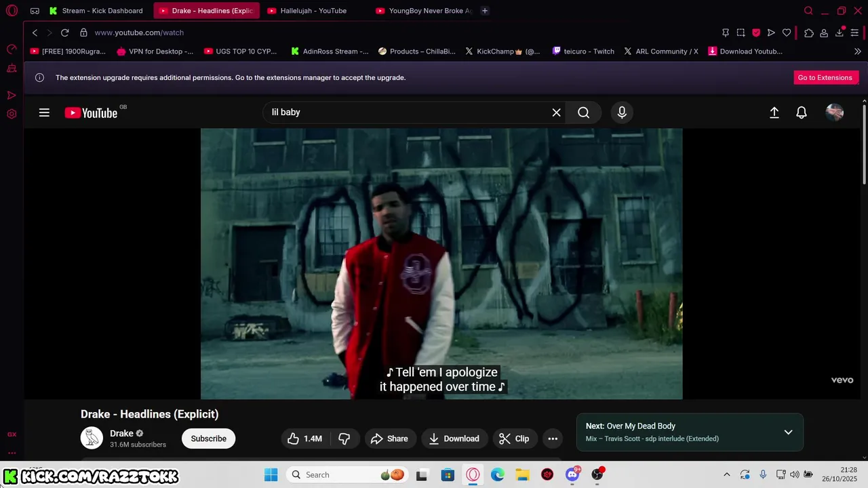This screenshot has height=488, width=868.
Task: Open the 'AdinRoss Stream' bookmark
Action: 330,52
